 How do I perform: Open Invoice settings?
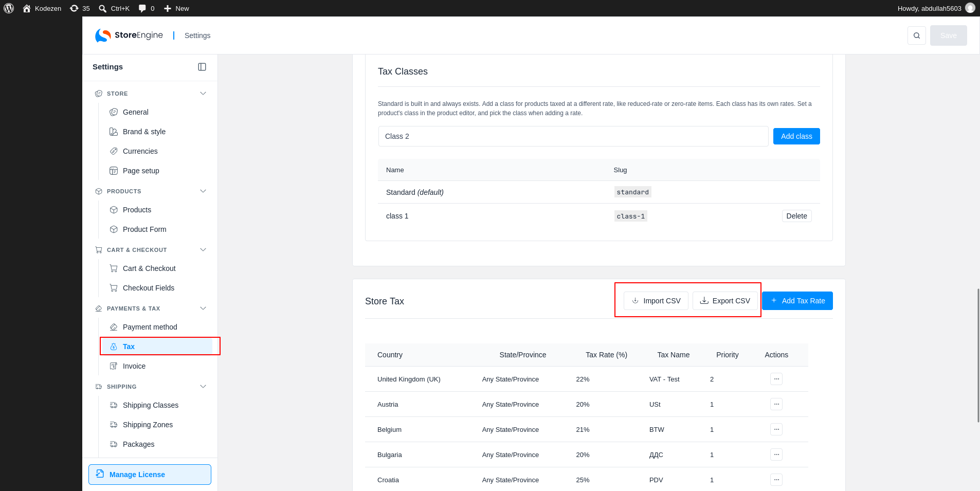pyautogui.click(x=157, y=366)
